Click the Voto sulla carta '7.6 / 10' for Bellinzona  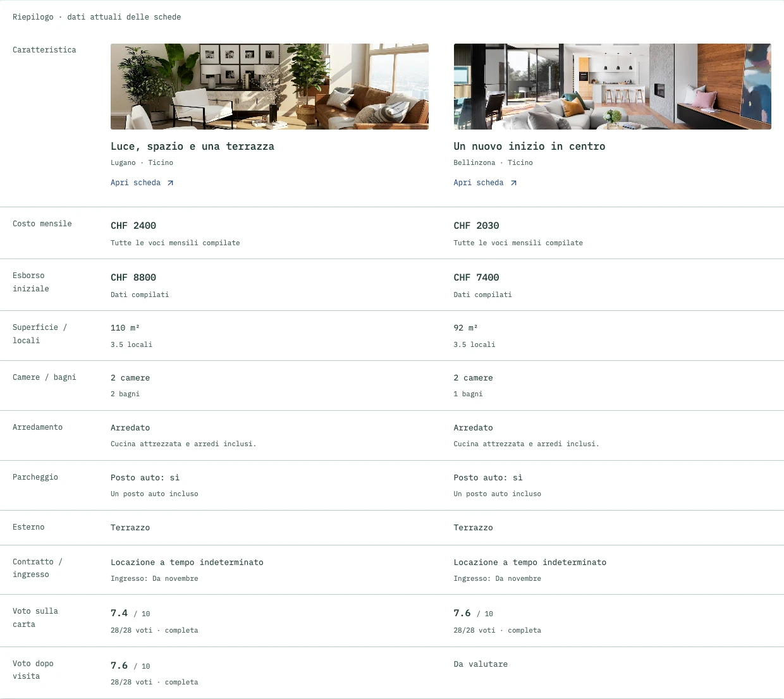473,613
